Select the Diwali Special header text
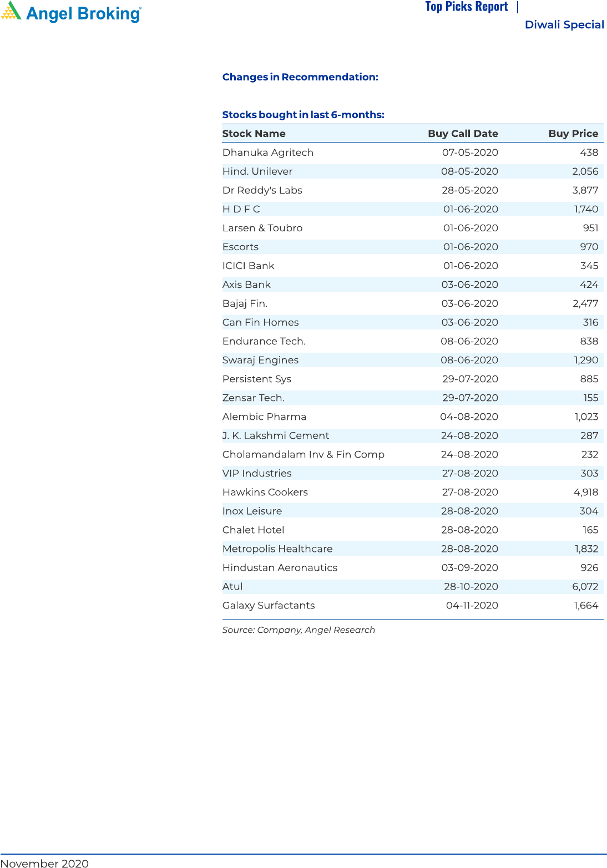 (564, 25)
